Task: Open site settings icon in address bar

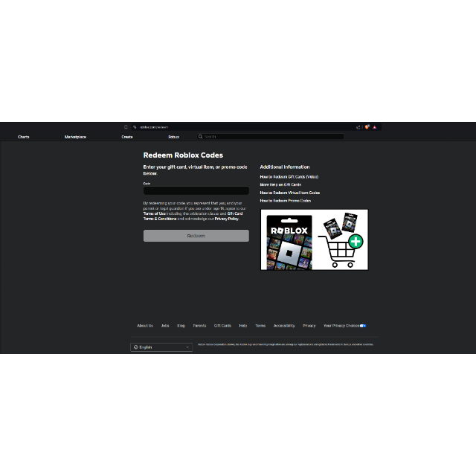Action: [135, 127]
